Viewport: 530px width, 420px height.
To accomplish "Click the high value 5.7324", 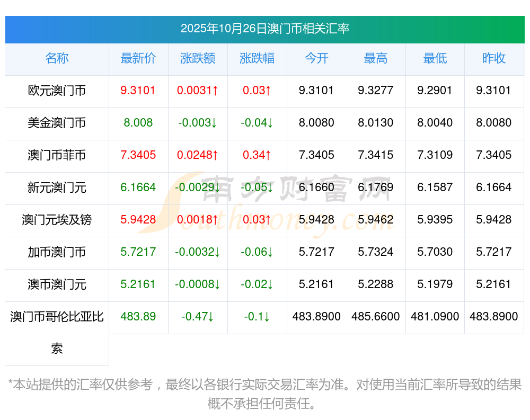I will 376,252.
